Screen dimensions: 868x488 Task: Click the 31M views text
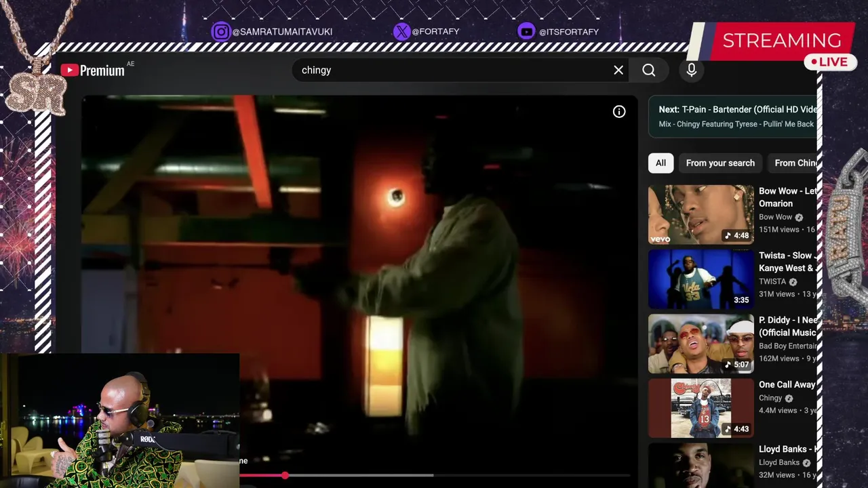pos(776,294)
